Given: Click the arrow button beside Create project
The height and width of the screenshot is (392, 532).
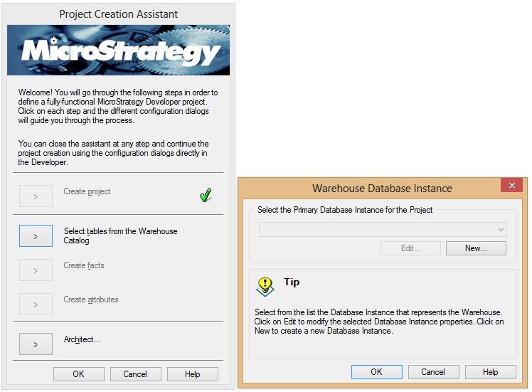Looking at the screenshot, I should click(36, 196).
